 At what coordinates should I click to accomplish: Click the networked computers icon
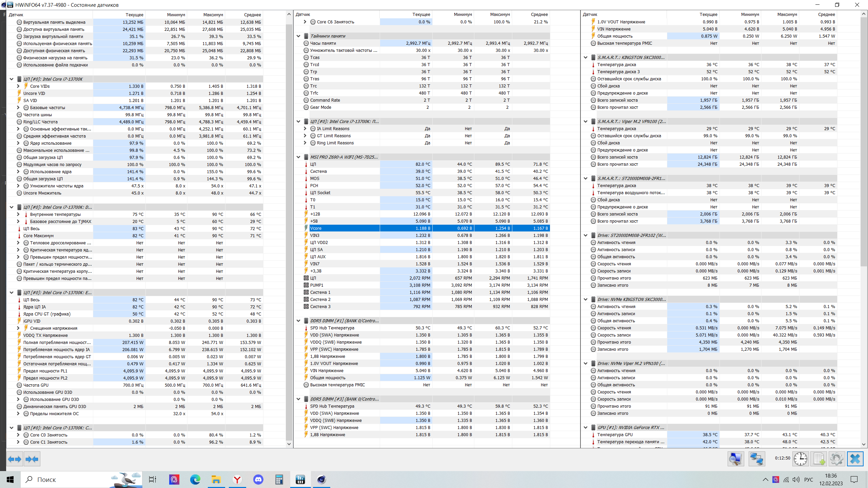756,459
